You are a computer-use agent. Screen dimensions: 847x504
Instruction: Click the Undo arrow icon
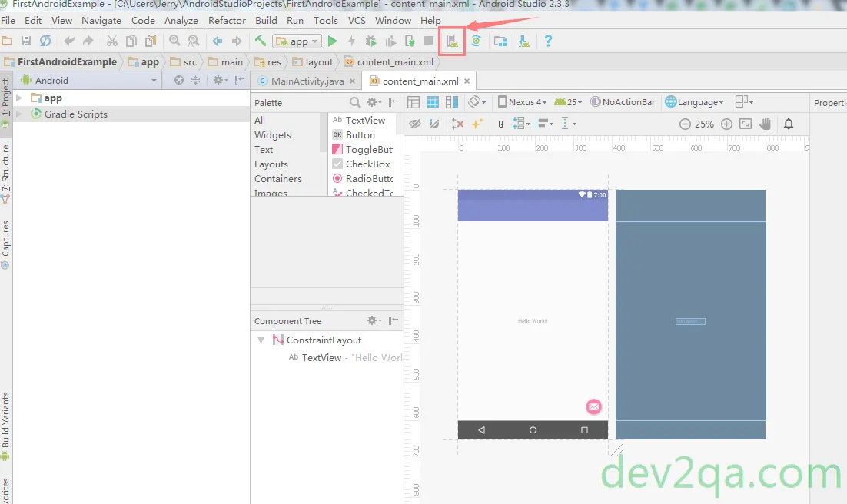tap(69, 41)
